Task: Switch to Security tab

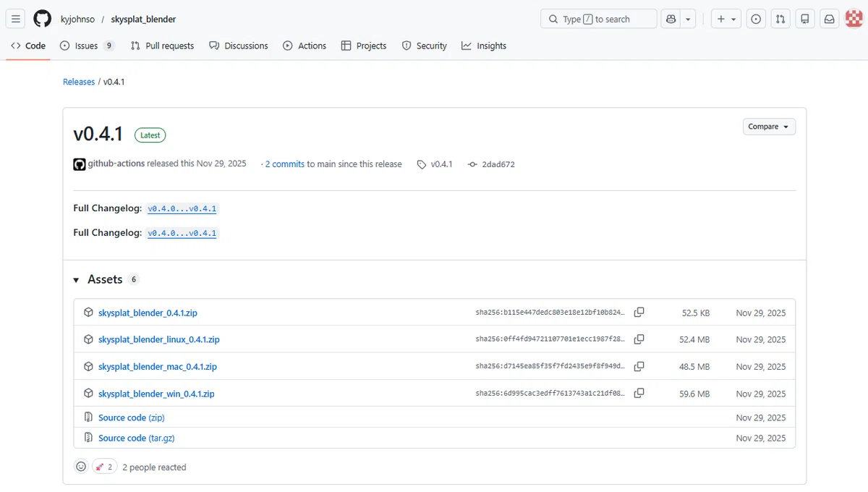Action: pyautogui.click(x=425, y=46)
